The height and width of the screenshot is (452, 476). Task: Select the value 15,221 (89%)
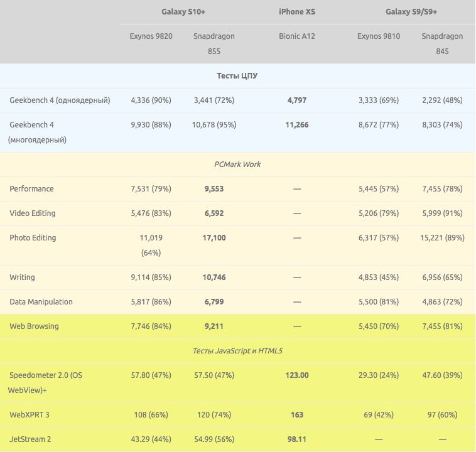[442, 238]
